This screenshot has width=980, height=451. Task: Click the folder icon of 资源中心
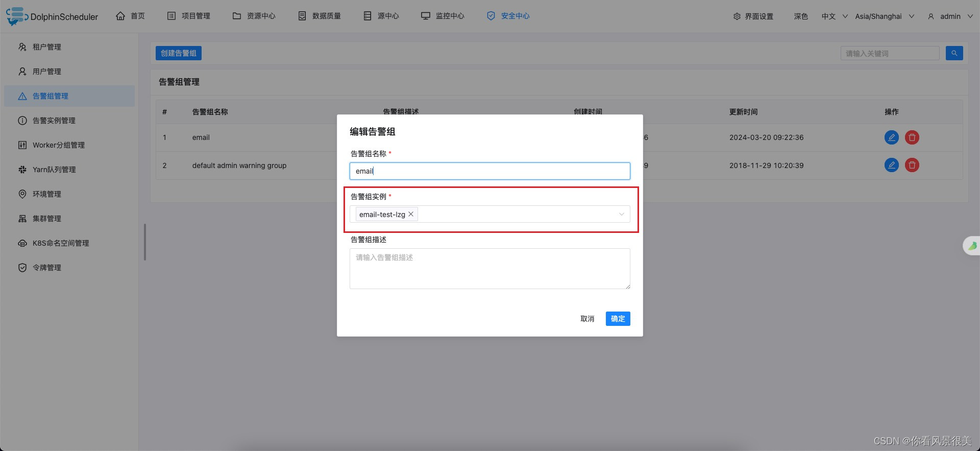click(x=237, y=16)
